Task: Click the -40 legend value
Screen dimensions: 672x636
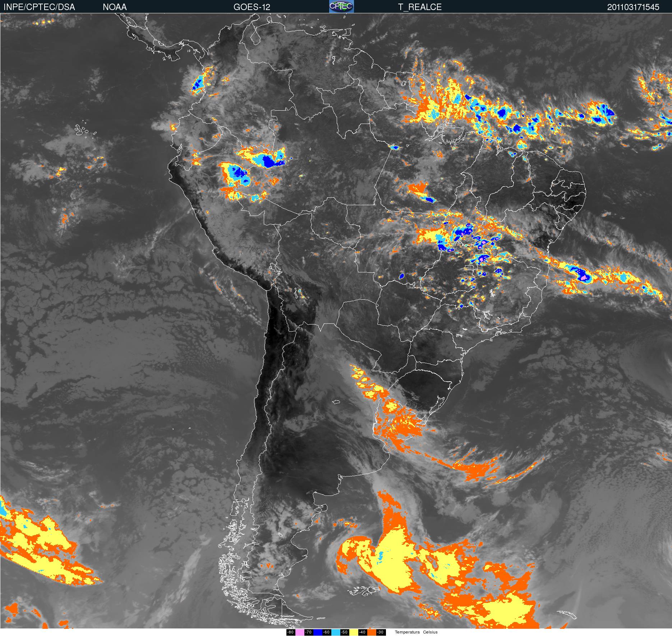Action: pos(362,632)
